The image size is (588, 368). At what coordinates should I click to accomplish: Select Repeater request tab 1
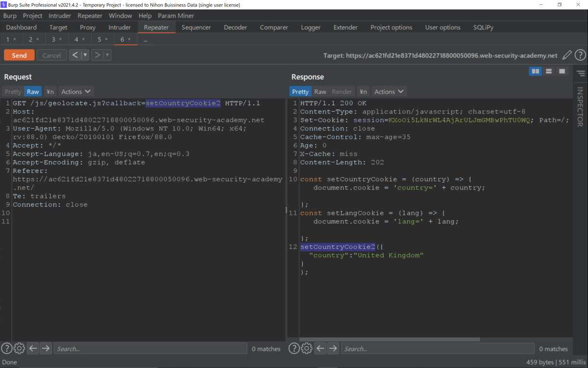tap(8, 39)
